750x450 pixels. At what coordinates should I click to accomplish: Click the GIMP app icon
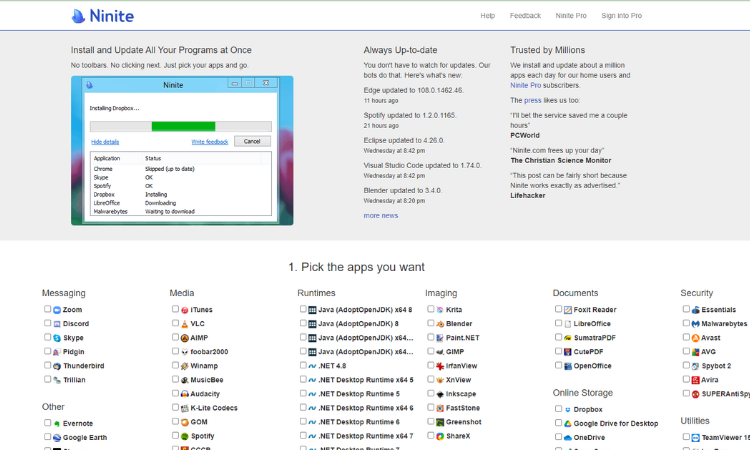tap(440, 352)
